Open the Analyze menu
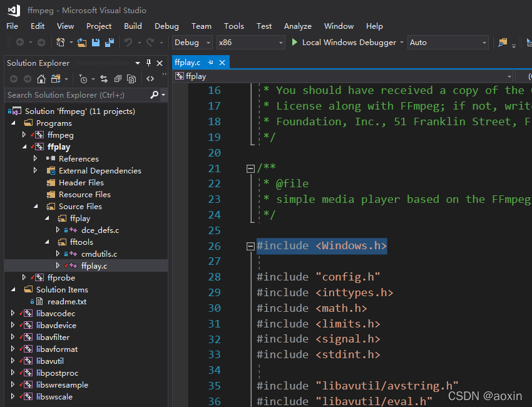Screen dimensions: 532x407 (x=297, y=26)
